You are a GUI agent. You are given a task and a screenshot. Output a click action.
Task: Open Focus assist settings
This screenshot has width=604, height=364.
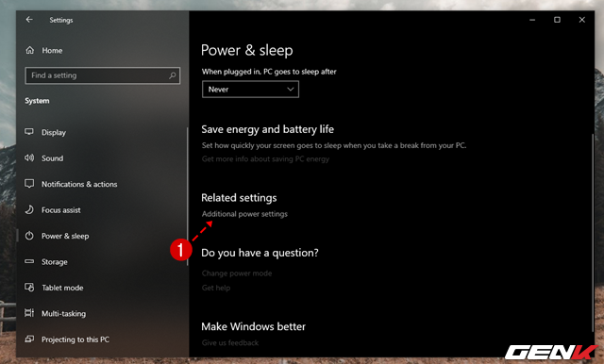tap(60, 210)
